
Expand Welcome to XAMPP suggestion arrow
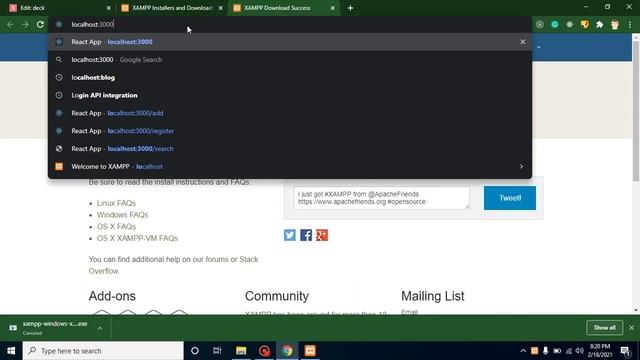[x=521, y=167]
